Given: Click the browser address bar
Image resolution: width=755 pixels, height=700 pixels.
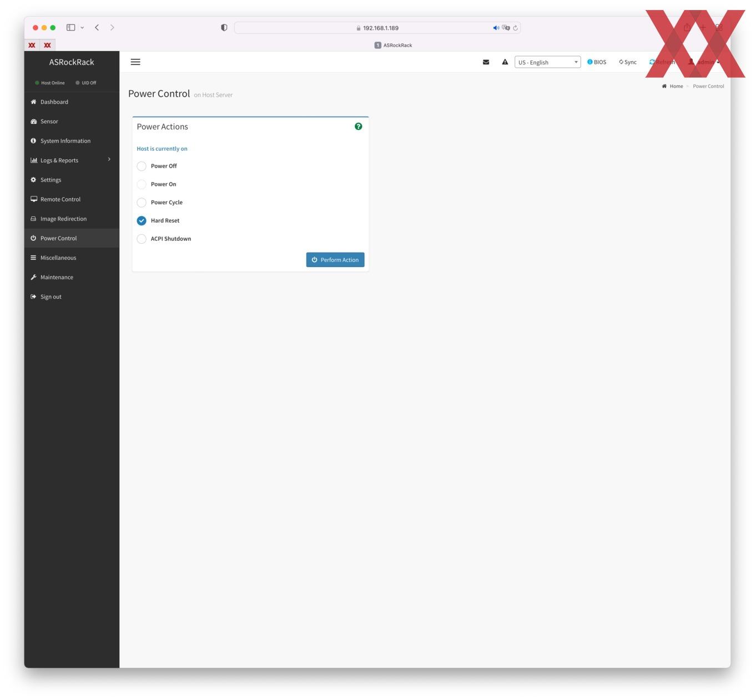Looking at the screenshot, I should [377, 28].
